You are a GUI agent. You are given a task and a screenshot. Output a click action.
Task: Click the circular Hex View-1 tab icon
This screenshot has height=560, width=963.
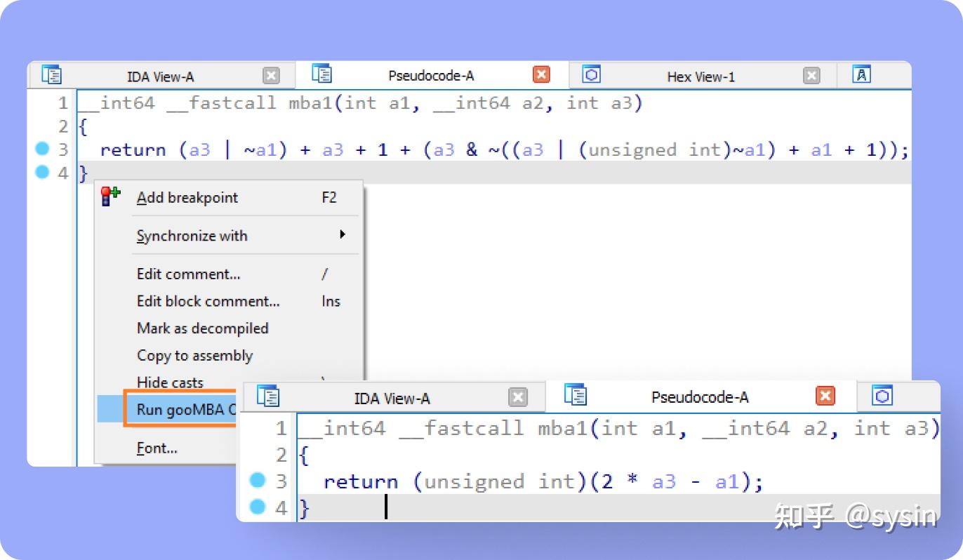(590, 74)
